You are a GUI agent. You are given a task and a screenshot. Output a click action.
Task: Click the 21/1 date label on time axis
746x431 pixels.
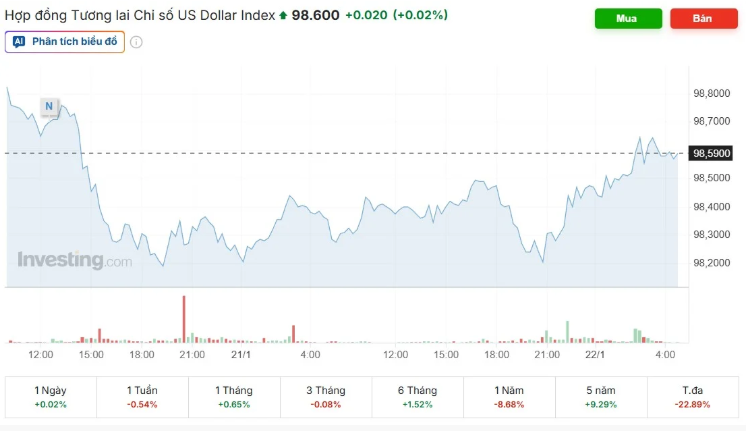pos(240,354)
